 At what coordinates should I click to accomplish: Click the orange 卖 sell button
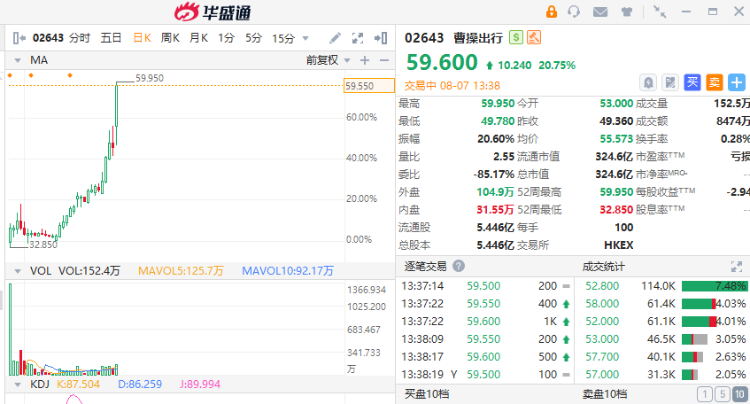point(714,83)
